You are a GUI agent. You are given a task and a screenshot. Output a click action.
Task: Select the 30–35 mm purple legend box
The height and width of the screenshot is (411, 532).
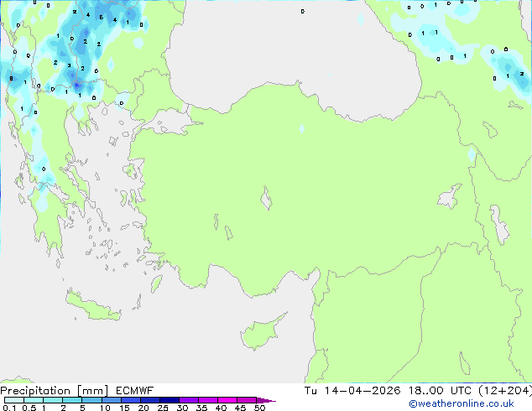pos(188,400)
